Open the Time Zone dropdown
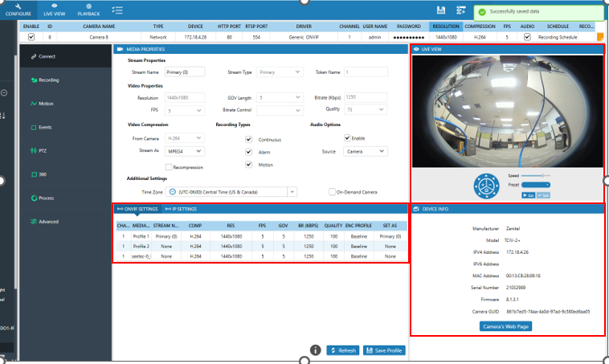The width and height of the screenshot is (609, 364). (x=292, y=192)
